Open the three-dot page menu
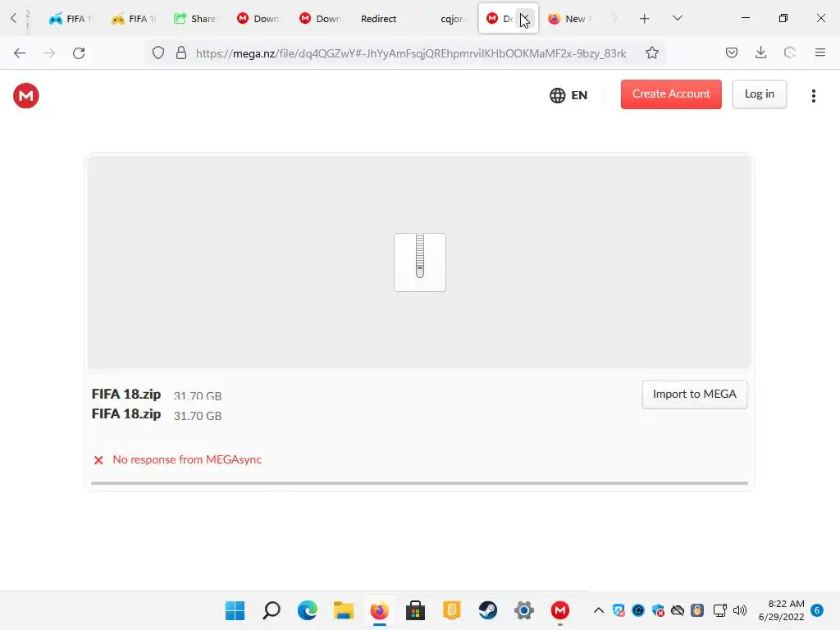840x630 pixels. pos(813,96)
